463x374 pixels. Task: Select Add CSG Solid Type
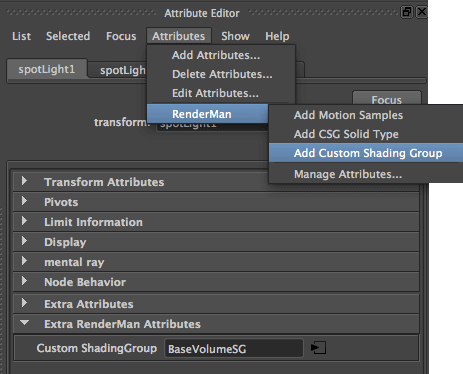[x=366, y=134]
